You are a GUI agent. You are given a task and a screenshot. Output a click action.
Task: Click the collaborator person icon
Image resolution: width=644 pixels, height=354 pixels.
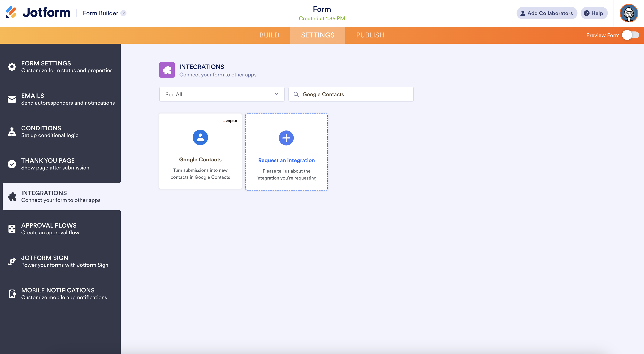523,13
